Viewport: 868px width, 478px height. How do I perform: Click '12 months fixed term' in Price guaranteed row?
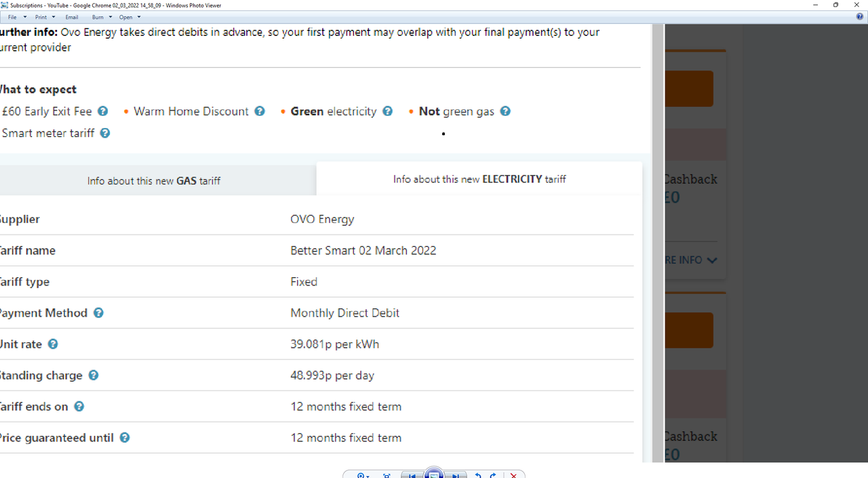coord(346,437)
